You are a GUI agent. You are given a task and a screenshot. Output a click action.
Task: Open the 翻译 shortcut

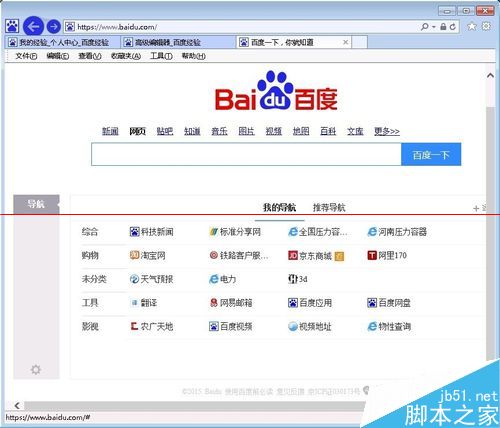(144, 303)
